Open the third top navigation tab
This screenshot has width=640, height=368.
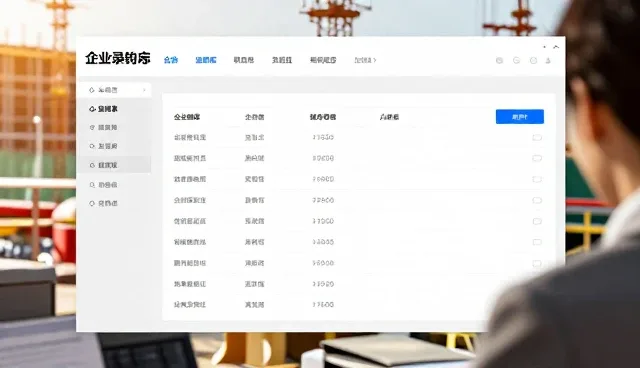(244, 60)
